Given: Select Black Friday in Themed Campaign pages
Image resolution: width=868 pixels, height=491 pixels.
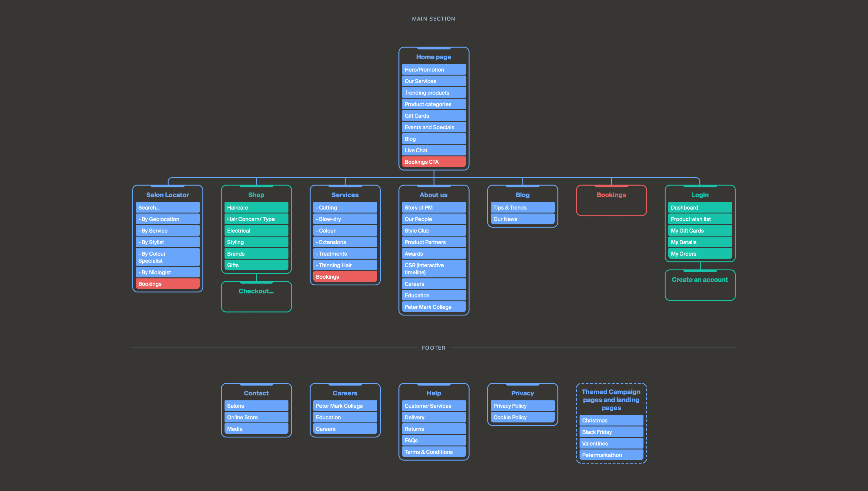Looking at the screenshot, I should (611, 432).
